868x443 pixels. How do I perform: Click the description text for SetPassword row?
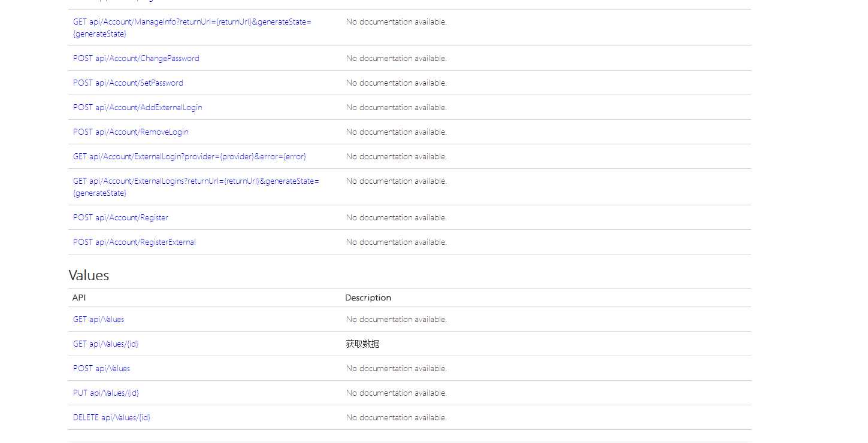[x=396, y=83]
